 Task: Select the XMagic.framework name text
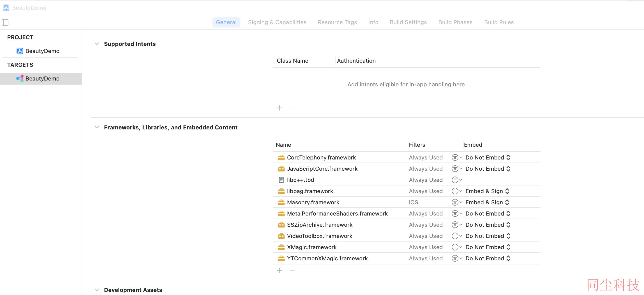point(312,247)
